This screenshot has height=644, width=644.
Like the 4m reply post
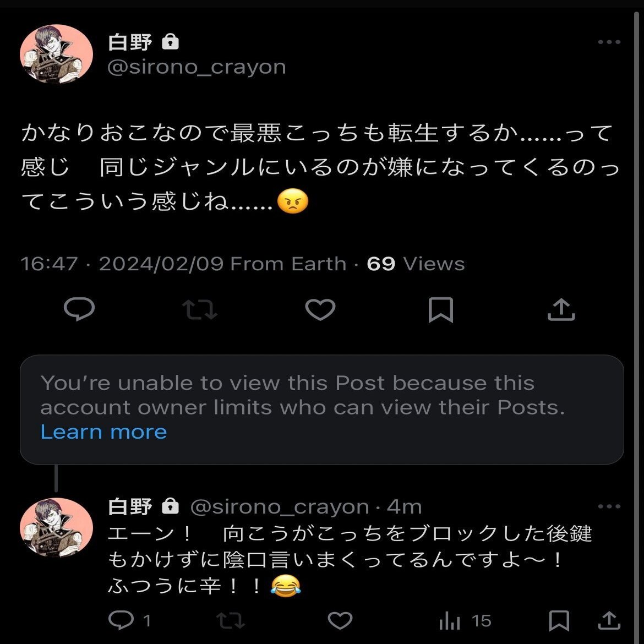[340, 621]
